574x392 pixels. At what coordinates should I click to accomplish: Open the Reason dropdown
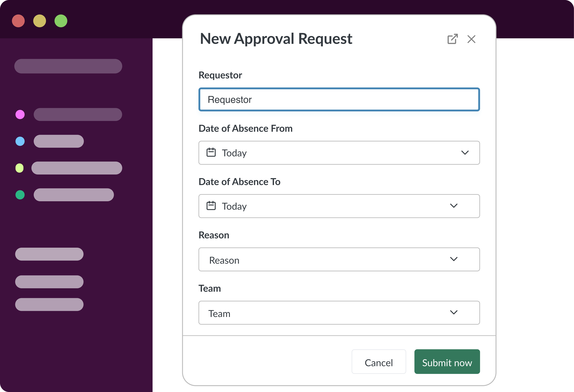(x=339, y=259)
